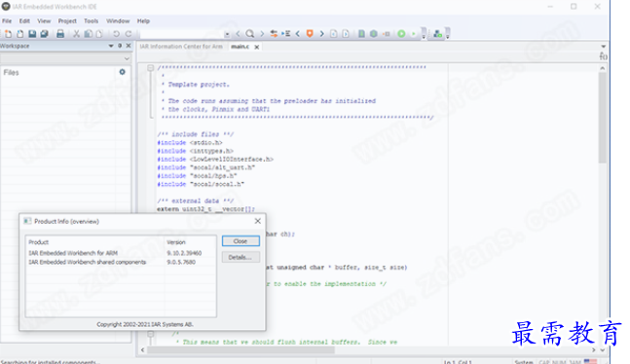This screenshot has height=364, width=630.
Task: Save the current file with floppy icon
Action: tap(32, 34)
